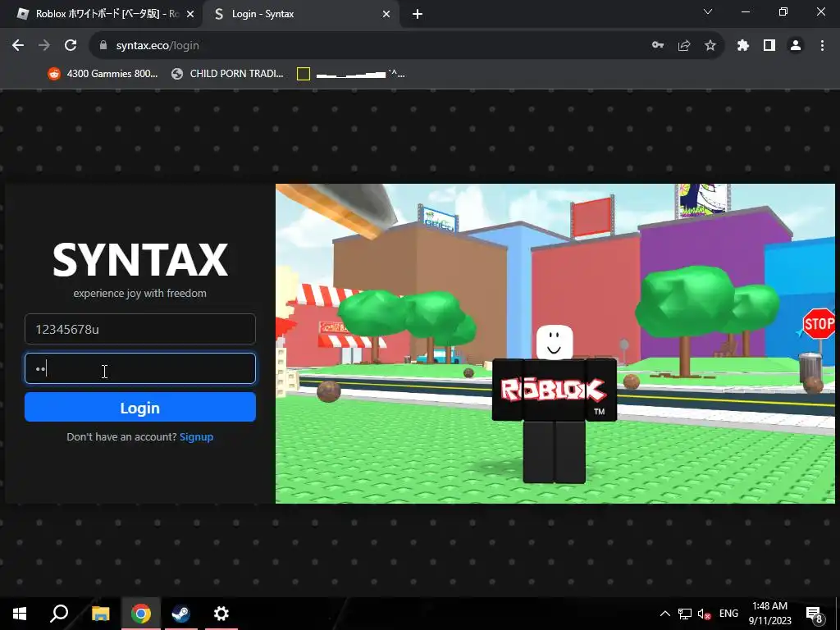
Task: Open the notification center icon
Action: pos(815,614)
